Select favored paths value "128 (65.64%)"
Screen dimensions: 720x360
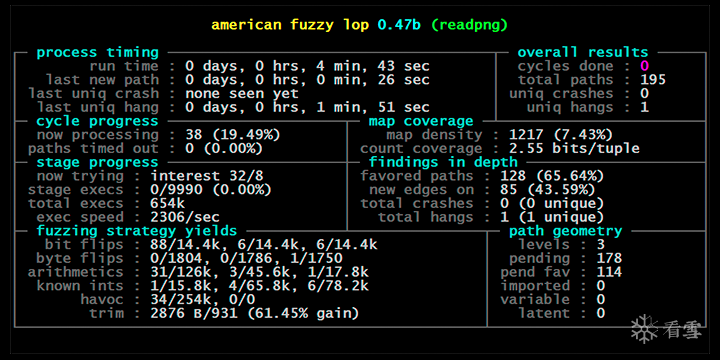(x=552, y=176)
